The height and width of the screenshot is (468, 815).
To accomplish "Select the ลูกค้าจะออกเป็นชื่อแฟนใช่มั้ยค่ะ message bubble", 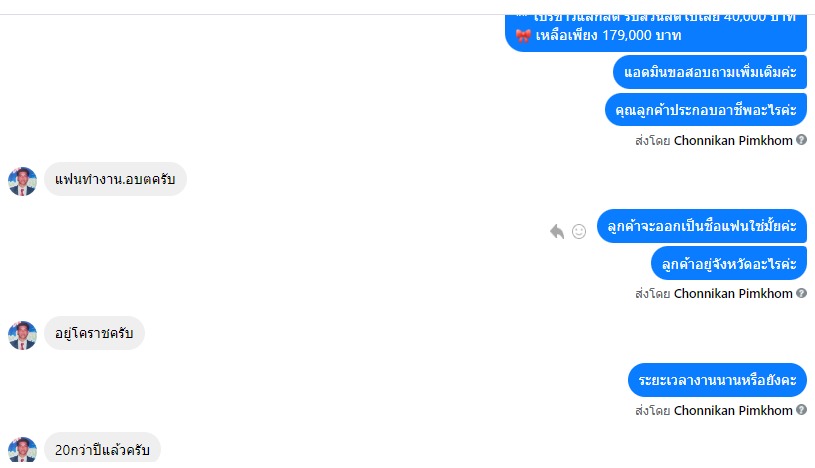I will click(702, 226).
